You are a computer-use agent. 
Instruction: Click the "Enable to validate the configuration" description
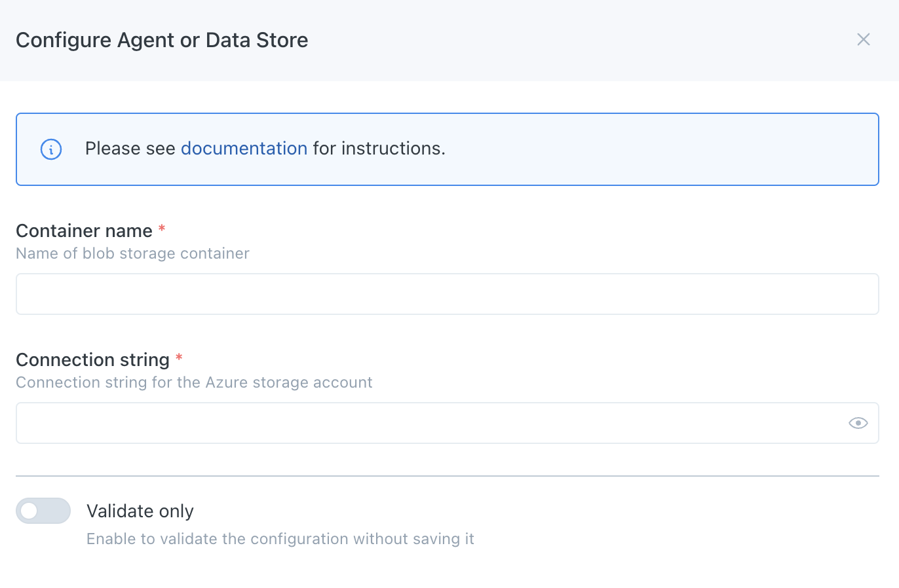[x=280, y=539]
